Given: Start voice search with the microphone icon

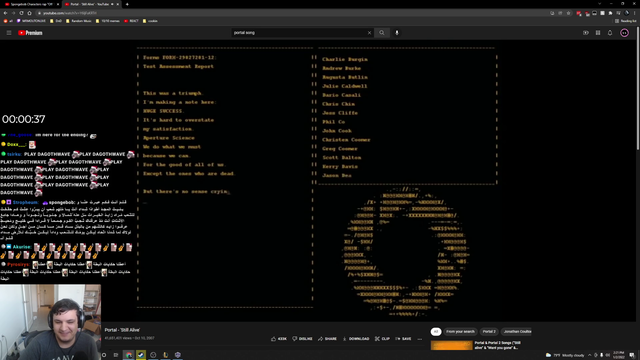Looking at the screenshot, I should pyautogui.click(x=397, y=33).
